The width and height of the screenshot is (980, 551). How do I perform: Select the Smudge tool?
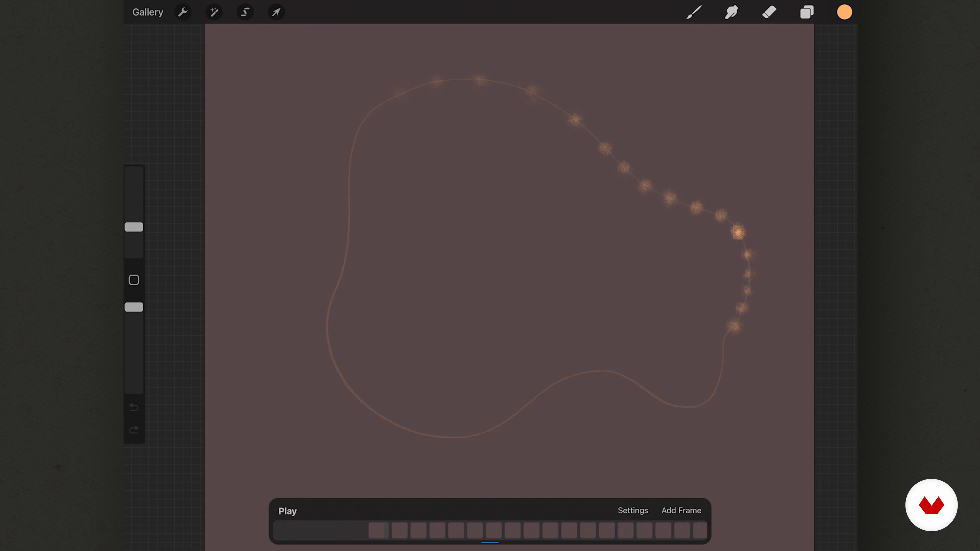tap(732, 12)
